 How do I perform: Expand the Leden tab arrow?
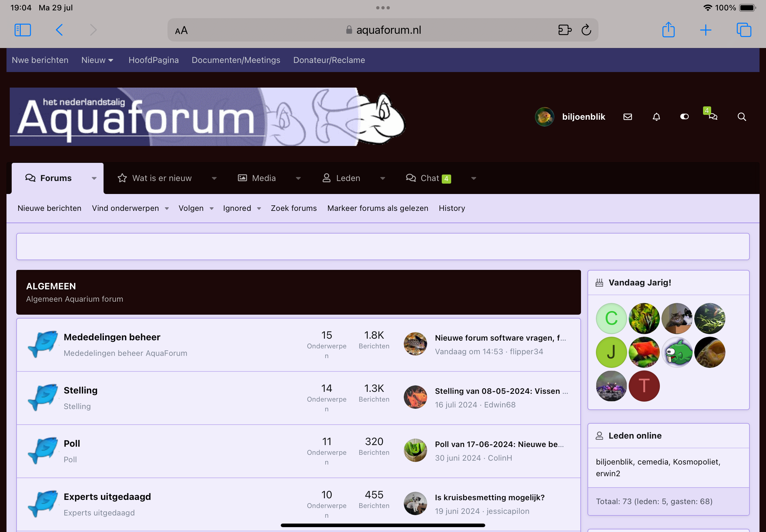click(382, 178)
